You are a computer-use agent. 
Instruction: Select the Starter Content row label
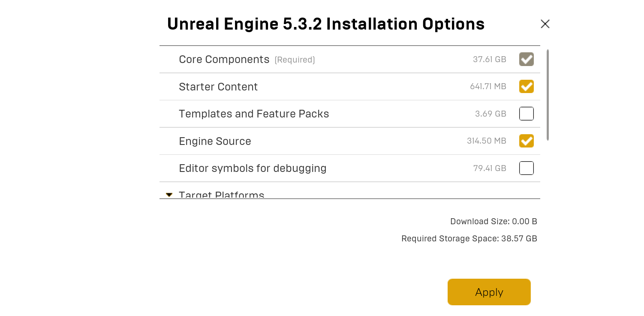(218, 87)
